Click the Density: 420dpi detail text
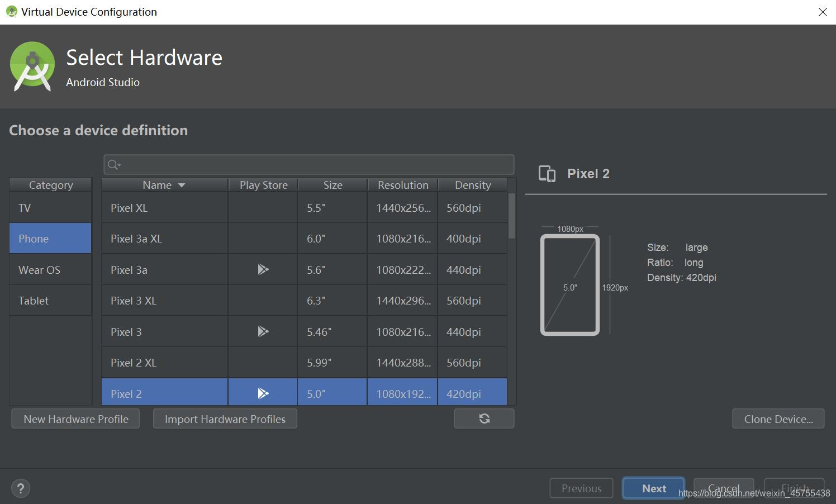 pyautogui.click(x=681, y=278)
